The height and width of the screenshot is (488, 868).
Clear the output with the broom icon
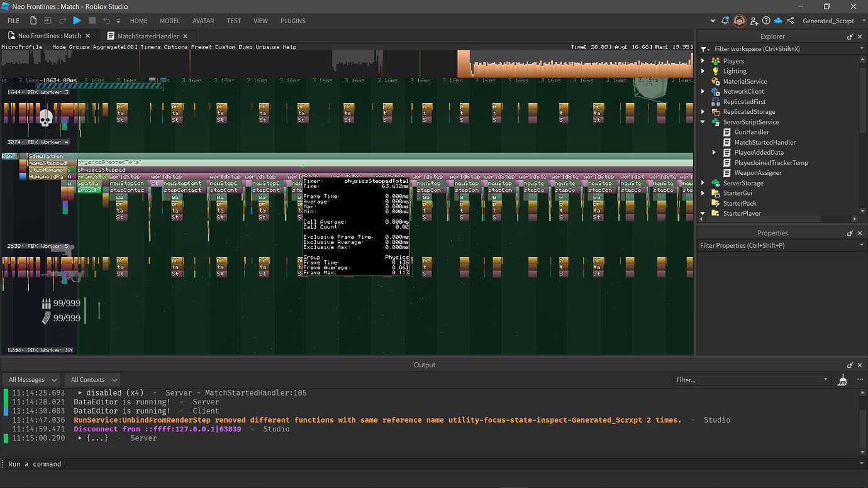click(x=842, y=380)
